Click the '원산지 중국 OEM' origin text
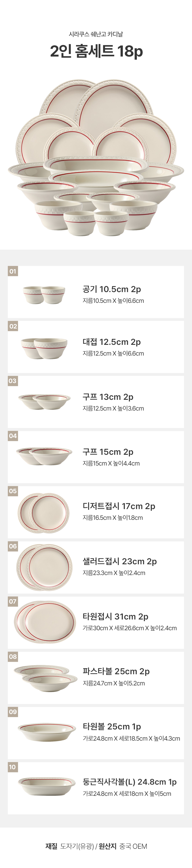This screenshot has width=192, height=868. pos(123,846)
